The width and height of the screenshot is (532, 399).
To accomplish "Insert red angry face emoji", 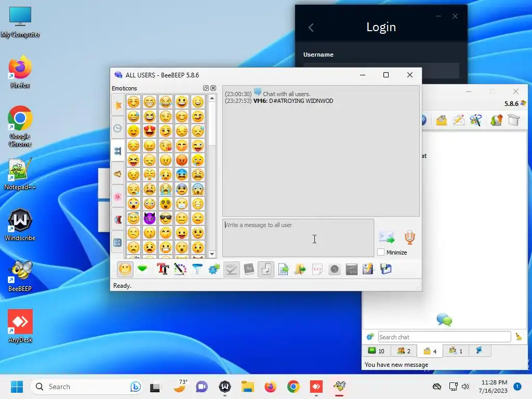I will (182, 160).
